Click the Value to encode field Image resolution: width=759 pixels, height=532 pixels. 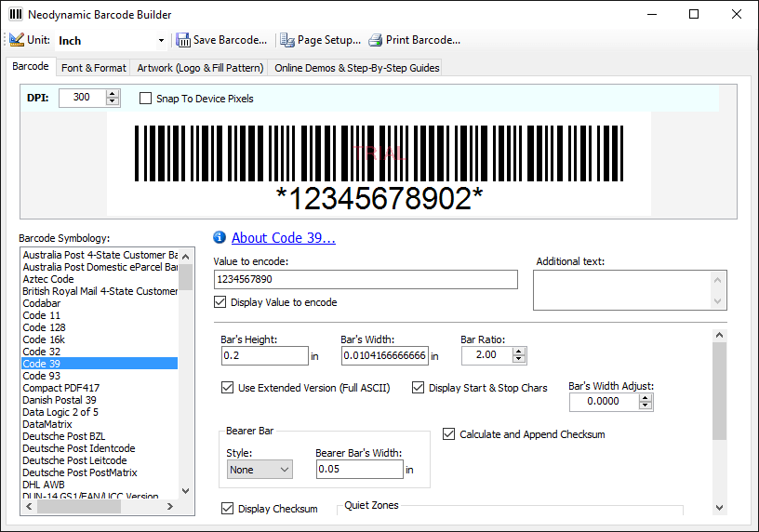tap(366, 279)
